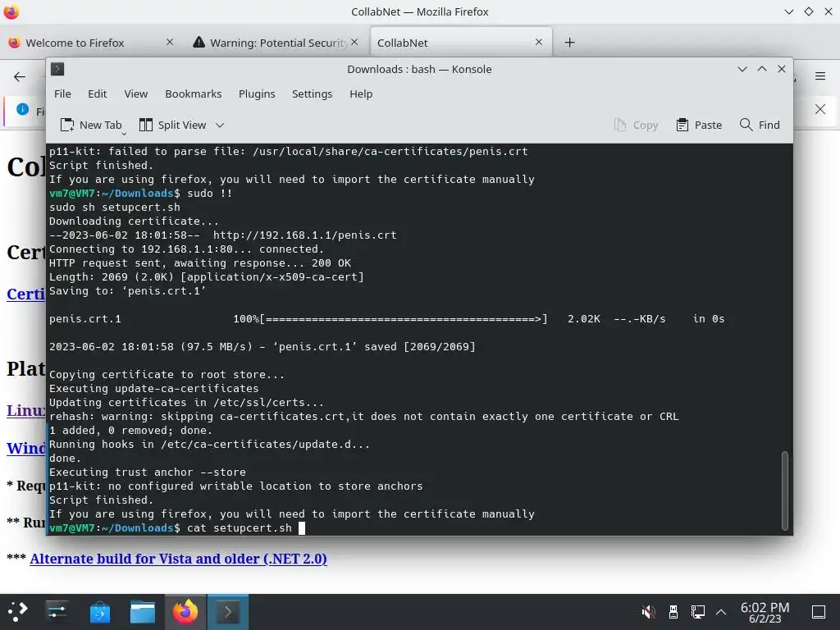
Task: Minimize the Firefox window
Action: (788, 11)
